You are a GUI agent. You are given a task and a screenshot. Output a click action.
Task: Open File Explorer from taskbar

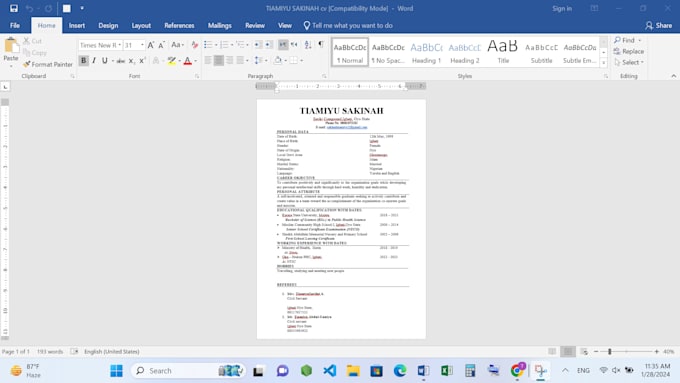point(353,370)
